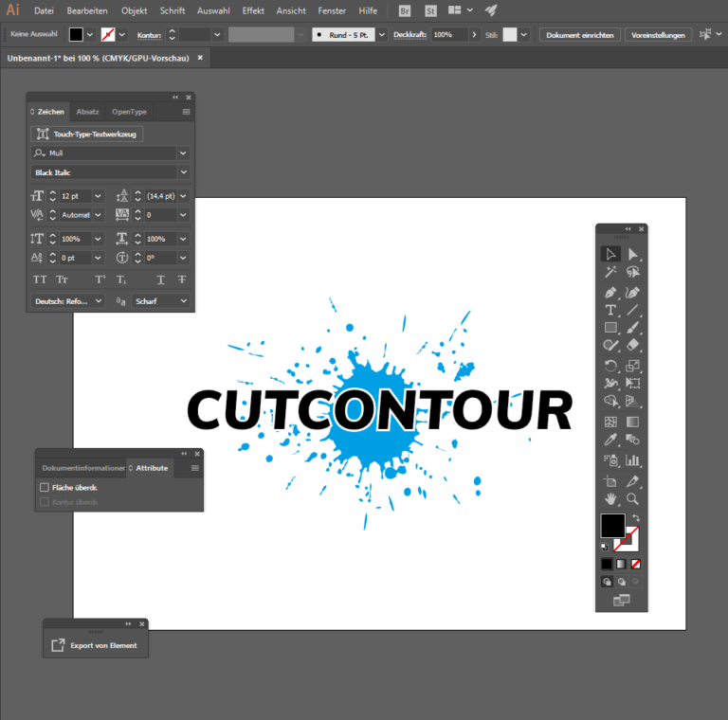728x720 pixels.
Task: Open the Rund - 5 Pt. brush dropdown
Action: click(x=381, y=35)
